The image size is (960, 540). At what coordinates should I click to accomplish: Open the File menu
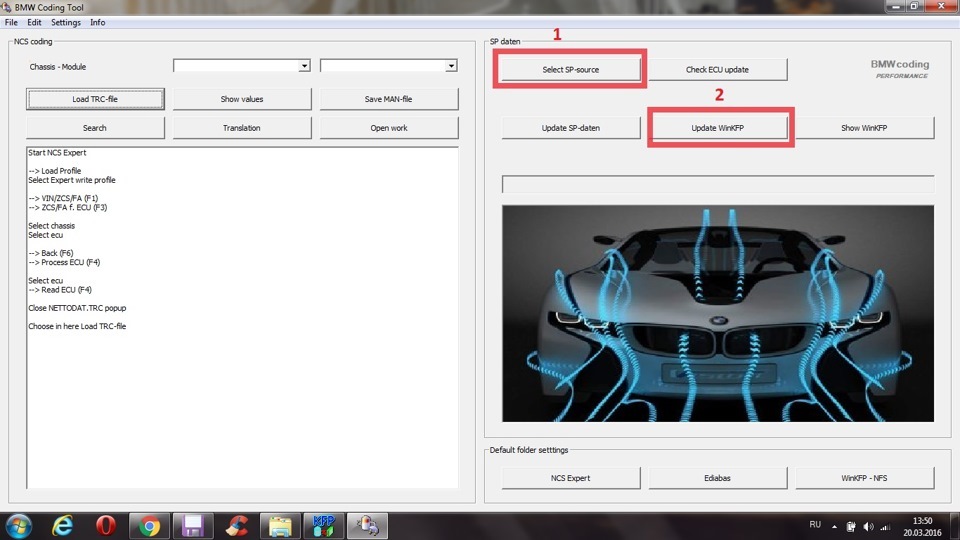(11, 22)
